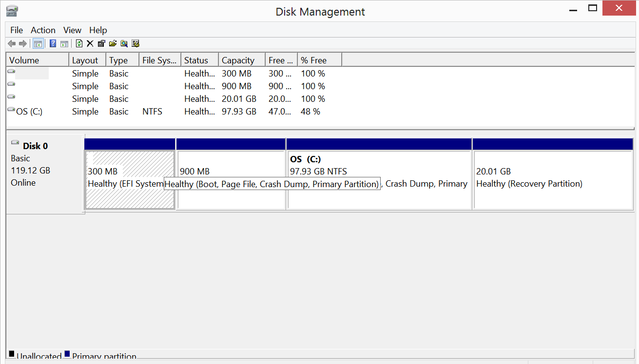The height and width of the screenshot is (364, 639).
Task: Sort by the Status column header
Action: pos(200,60)
